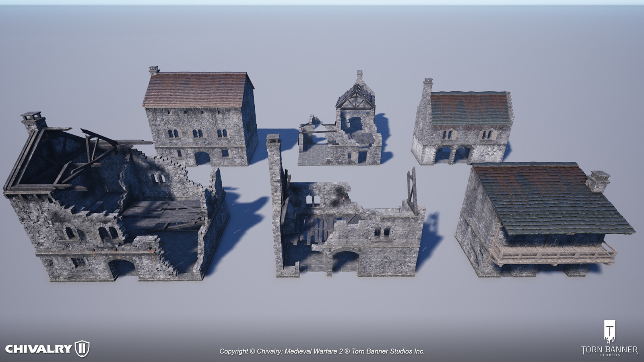Select the intact two-story house with red roof
Image resolution: width=644 pixels, height=362 pixels.
tap(200, 116)
